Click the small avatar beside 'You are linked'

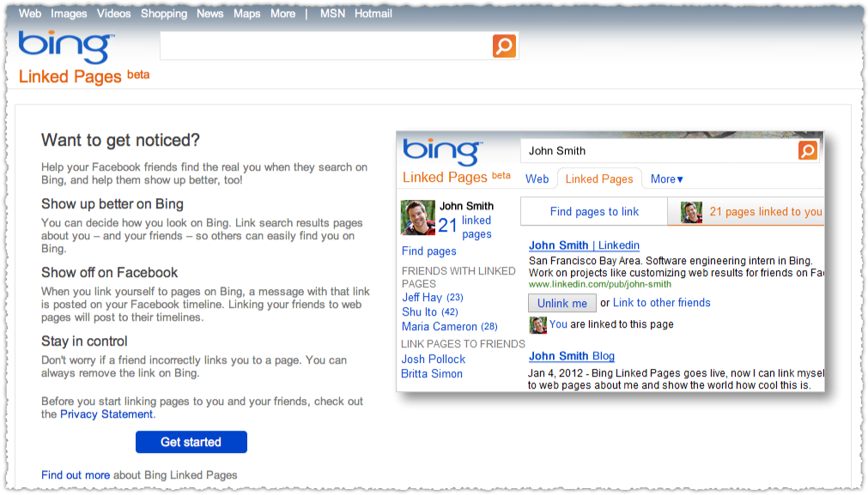[537, 325]
